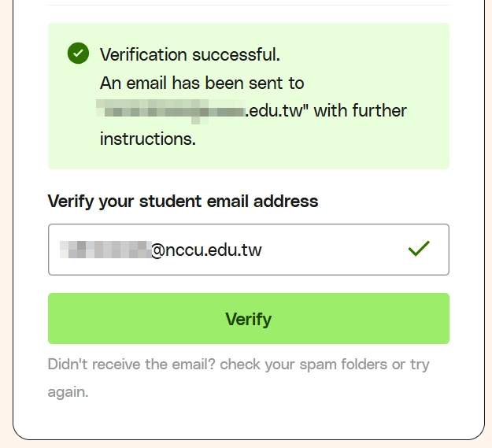Click the horizontal divider above the banner

point(249,5)
